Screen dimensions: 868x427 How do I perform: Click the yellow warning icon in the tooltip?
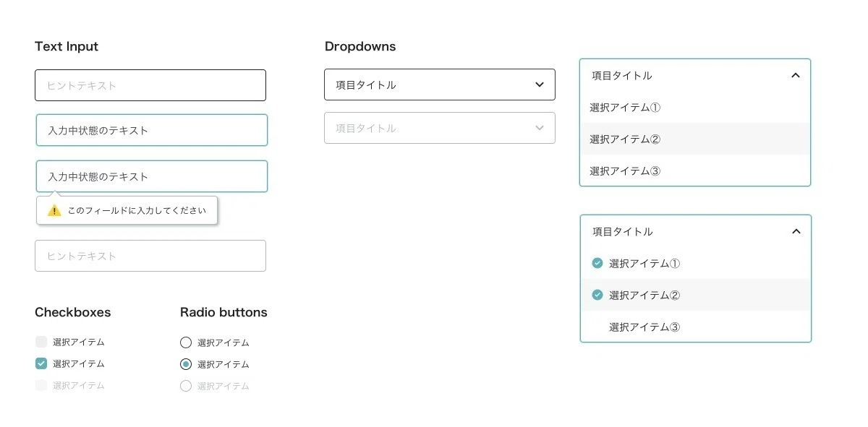(x=54, y=210)
